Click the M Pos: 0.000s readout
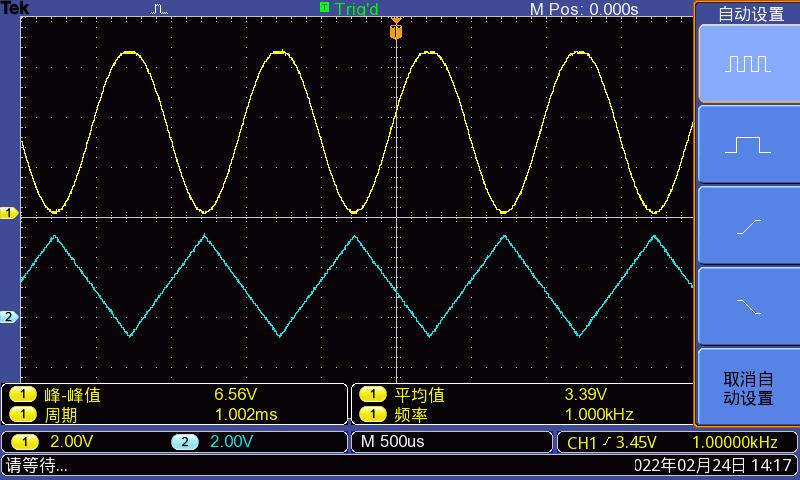800x480 pixels. pos(583,9)
